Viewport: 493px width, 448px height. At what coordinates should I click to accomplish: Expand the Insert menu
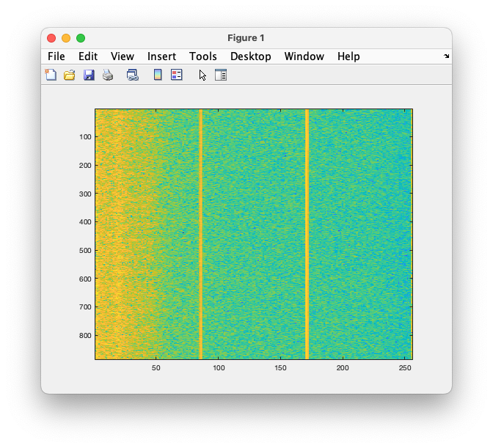click(161, 56)
